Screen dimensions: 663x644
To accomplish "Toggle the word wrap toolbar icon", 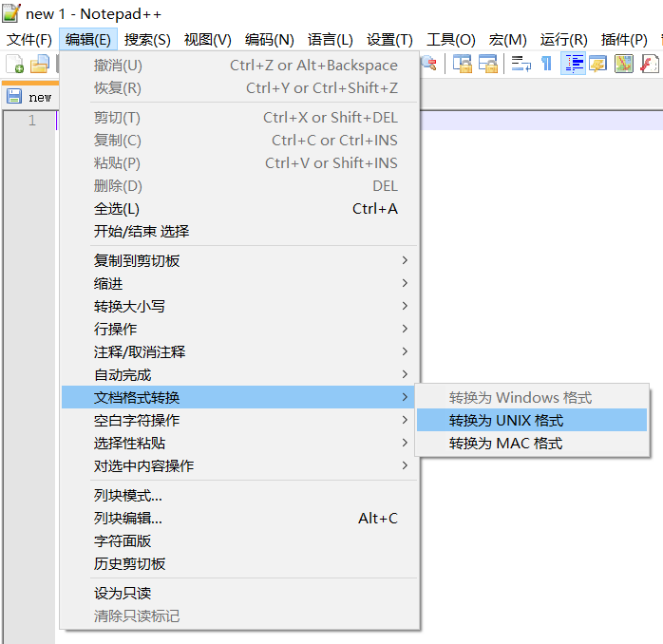I will click(x=521, y=65).
